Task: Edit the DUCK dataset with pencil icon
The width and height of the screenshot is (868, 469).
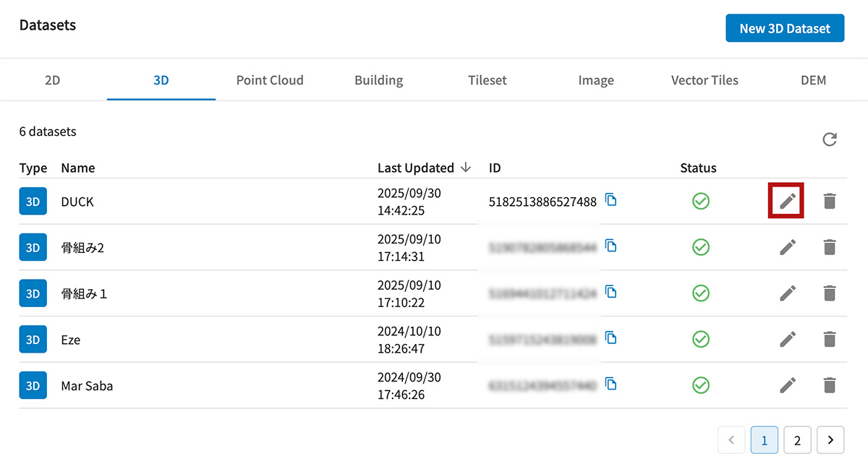Action: click(787, 201)
